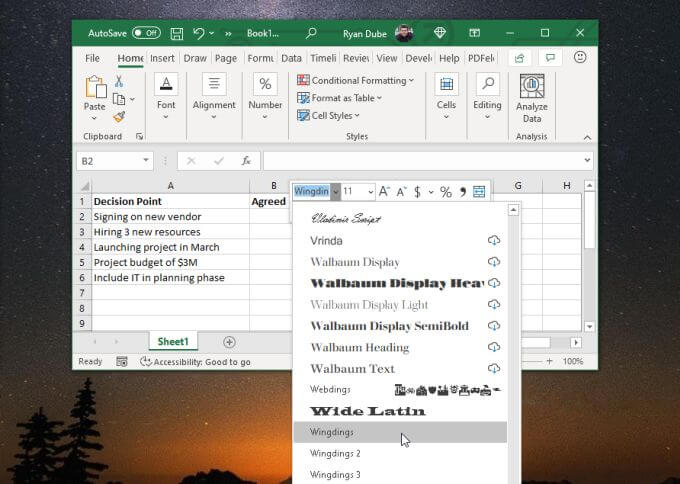Open the font size dropdown in mini toolbar
The image size is (680, 484).
[x=370, y=192]
